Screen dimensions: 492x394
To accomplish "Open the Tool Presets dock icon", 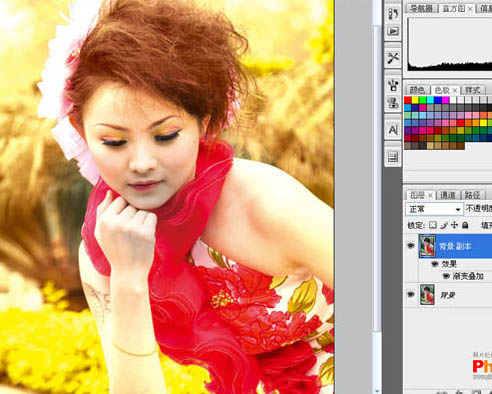I will (393, 58).
